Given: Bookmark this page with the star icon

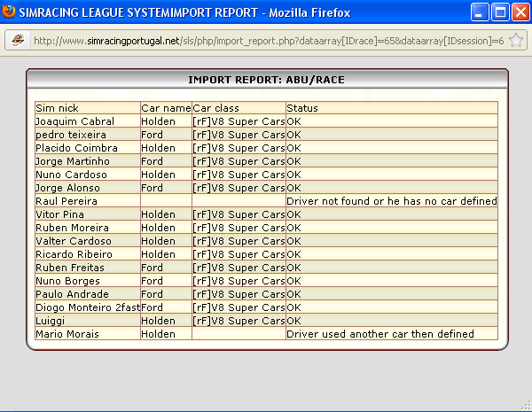Looking at the screenshot, I should click(516, 41).
